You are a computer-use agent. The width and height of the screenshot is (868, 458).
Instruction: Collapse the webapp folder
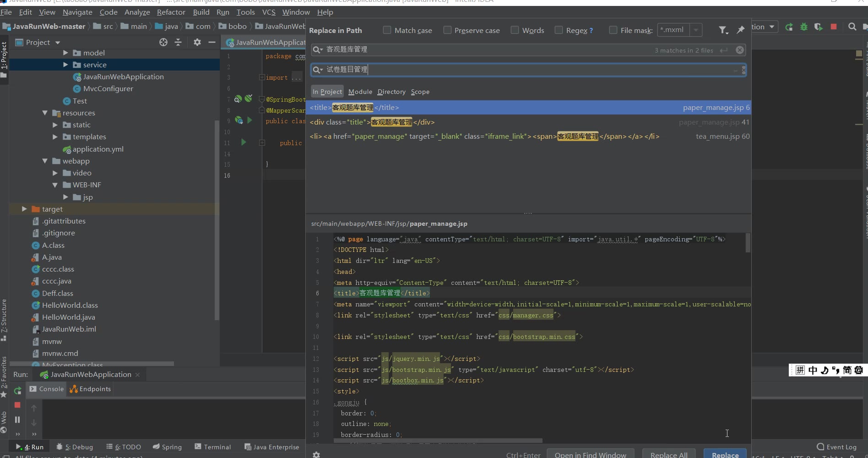(x=45, y=161)
